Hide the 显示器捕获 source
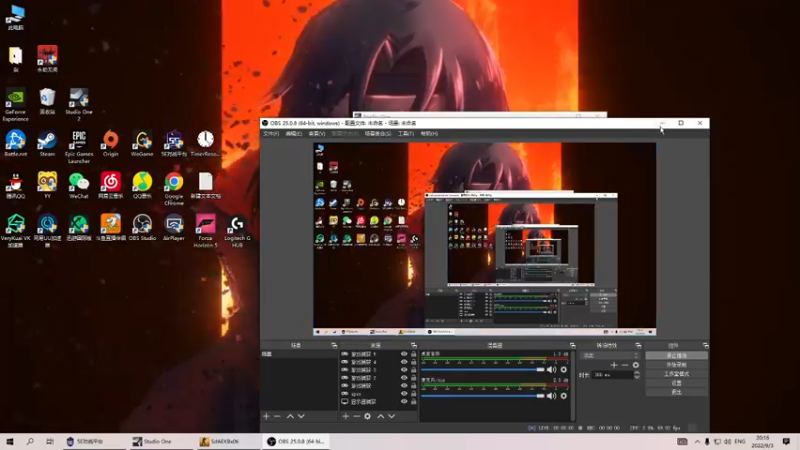The image size is (800, 450). (x=404, y=402)
